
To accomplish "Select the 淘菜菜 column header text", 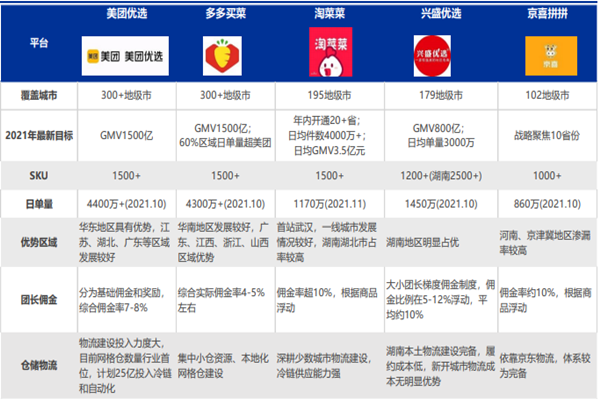I will (x=330, y=13).
